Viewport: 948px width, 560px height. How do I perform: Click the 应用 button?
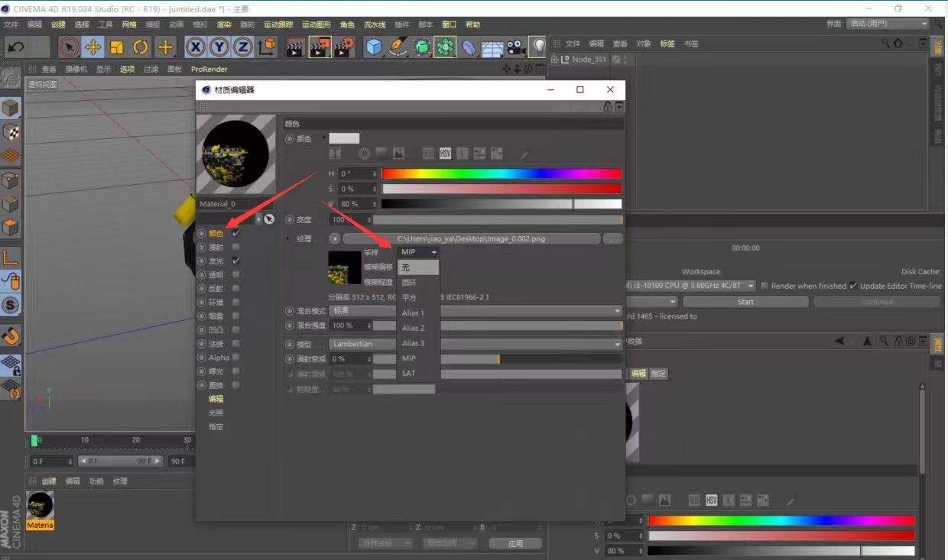click(x=516, y=543)
